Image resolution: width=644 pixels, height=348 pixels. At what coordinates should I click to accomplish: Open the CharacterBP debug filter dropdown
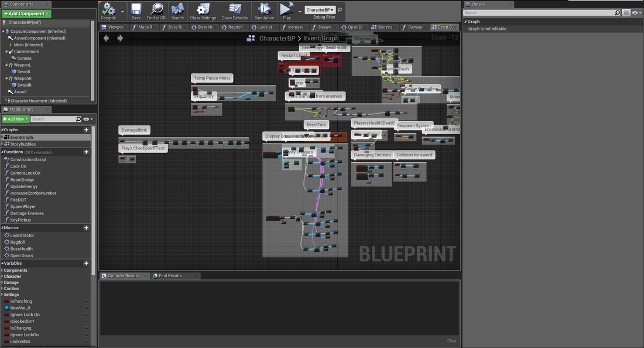tap(320, 10)
